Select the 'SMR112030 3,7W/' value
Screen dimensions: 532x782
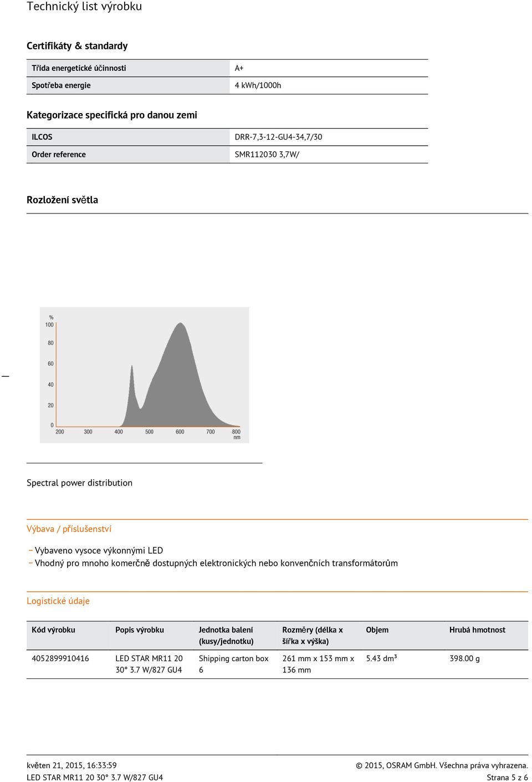[x=267, y=155]
